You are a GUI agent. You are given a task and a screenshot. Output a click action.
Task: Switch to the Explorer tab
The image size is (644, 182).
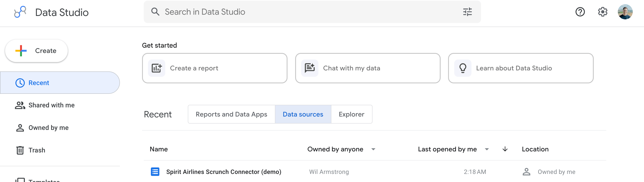tap(352, 114)
